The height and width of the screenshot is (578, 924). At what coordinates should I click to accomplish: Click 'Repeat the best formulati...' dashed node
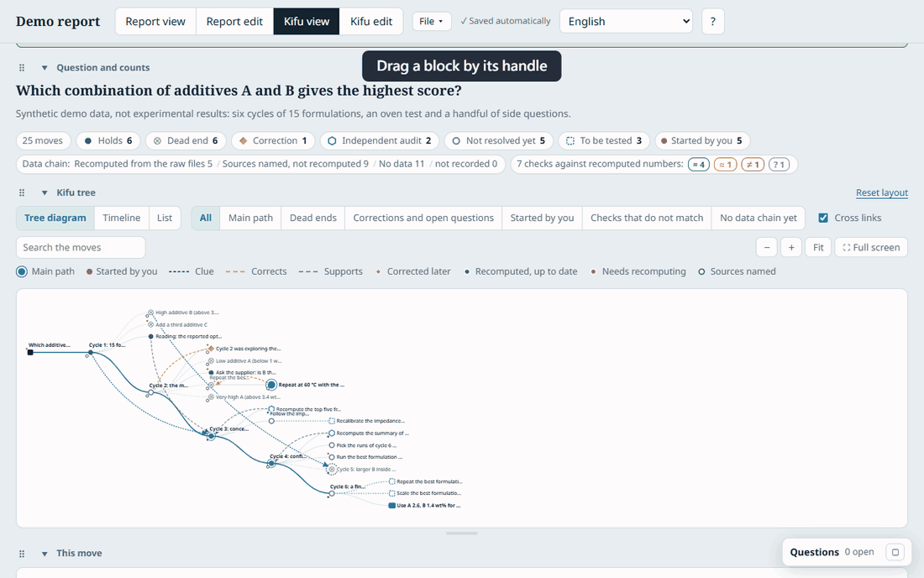[392, 481]
